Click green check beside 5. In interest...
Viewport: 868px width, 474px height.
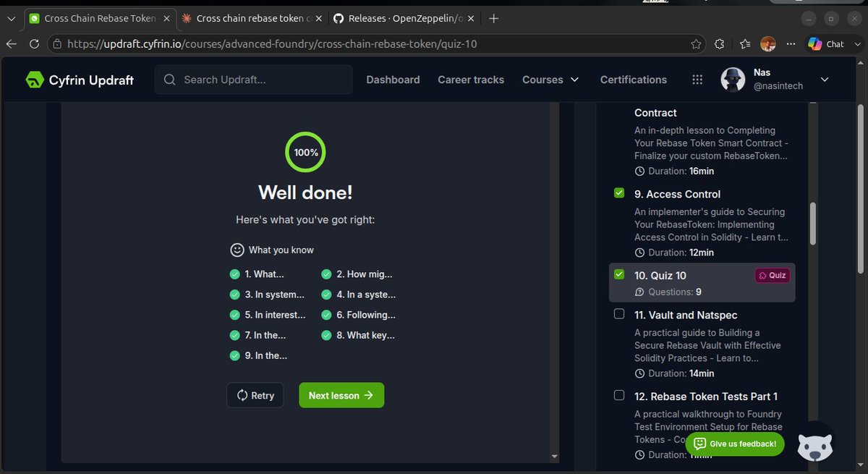point(234,315)
